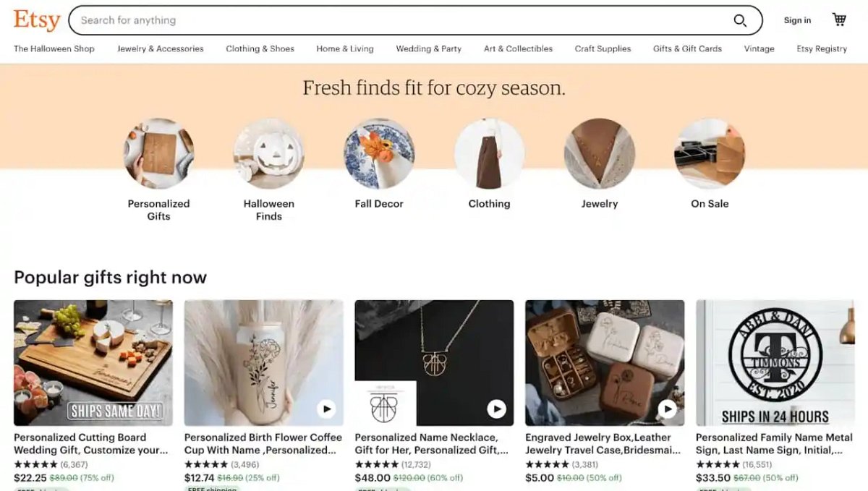Click the Etsy logo

35,20
